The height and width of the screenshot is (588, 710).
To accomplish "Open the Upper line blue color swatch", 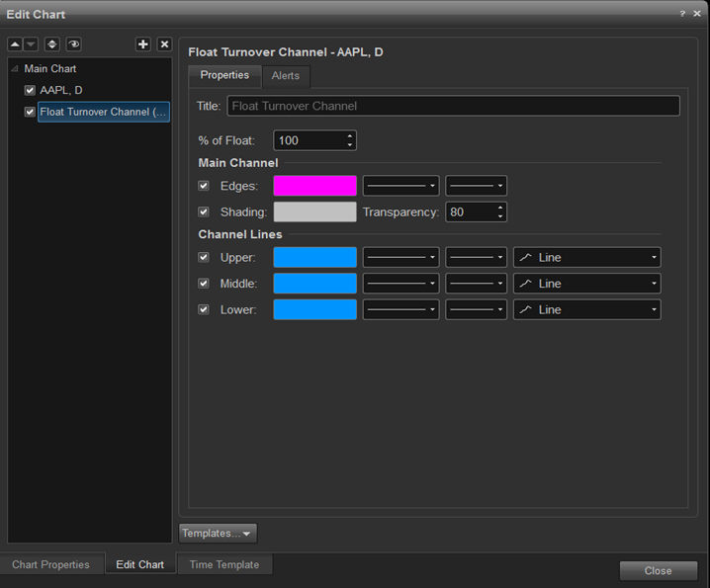I will click(x=314, y=257).
